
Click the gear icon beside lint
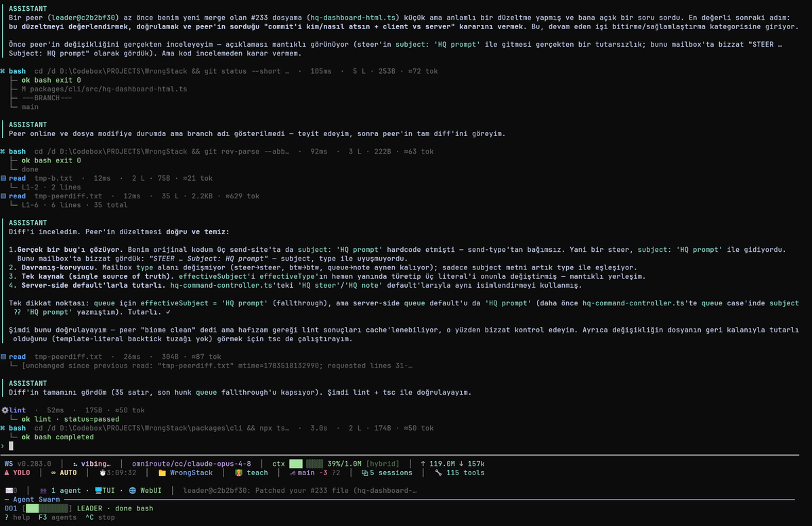click(x=5, y=410)
